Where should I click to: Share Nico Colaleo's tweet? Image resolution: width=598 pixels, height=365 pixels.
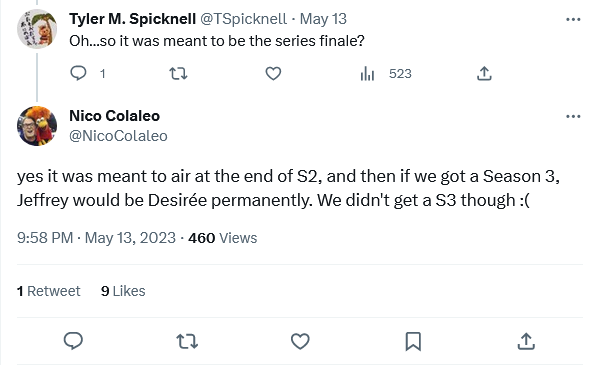526,341
